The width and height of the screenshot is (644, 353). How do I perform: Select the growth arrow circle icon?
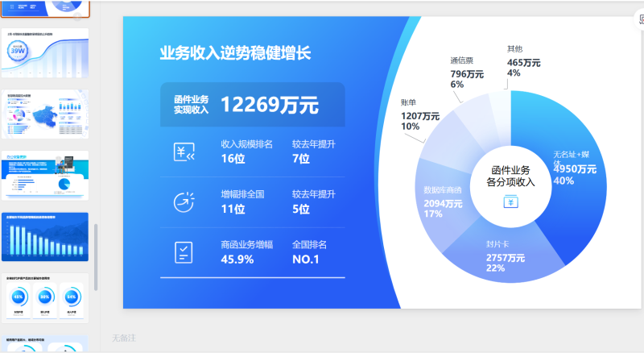click(184, 202)
